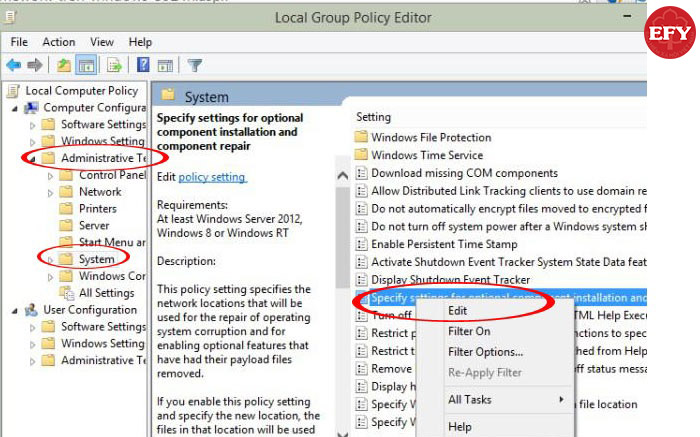Collapse the User Configuration tree node

click(x=15, y=311)
